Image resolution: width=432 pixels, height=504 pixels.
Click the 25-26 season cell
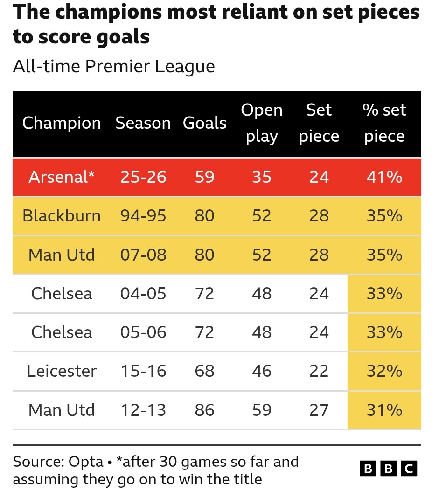143,177
